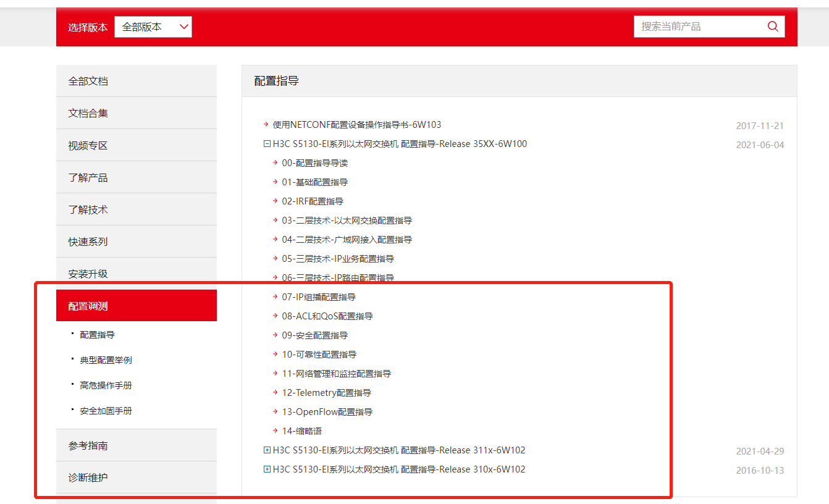Open the 典型配置举例 sub-item

(106, 360)
